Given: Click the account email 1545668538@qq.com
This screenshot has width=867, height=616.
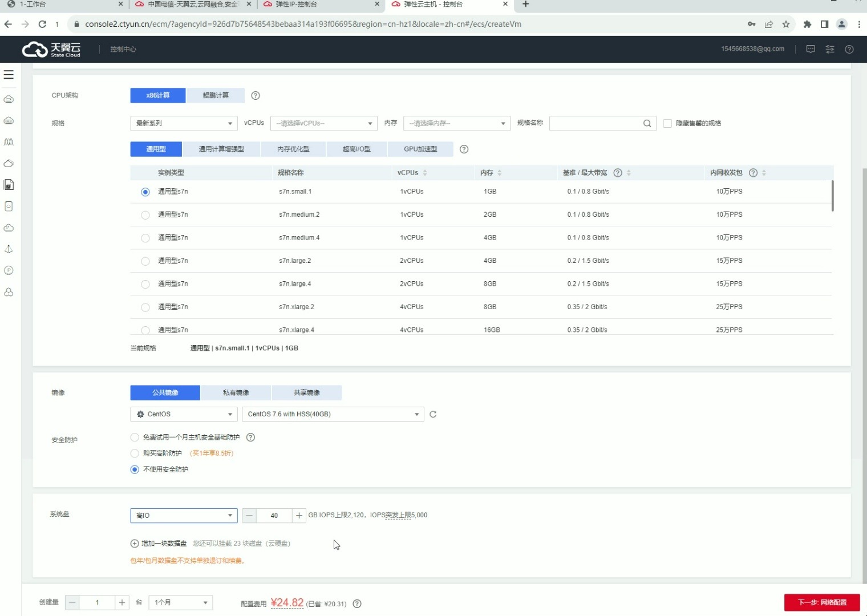Looking at the screenshot, I should [752, 49].
